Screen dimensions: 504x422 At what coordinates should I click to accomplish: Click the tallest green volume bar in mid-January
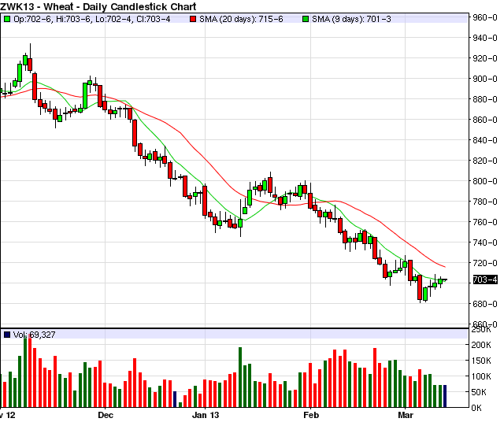tap(240, 377)
